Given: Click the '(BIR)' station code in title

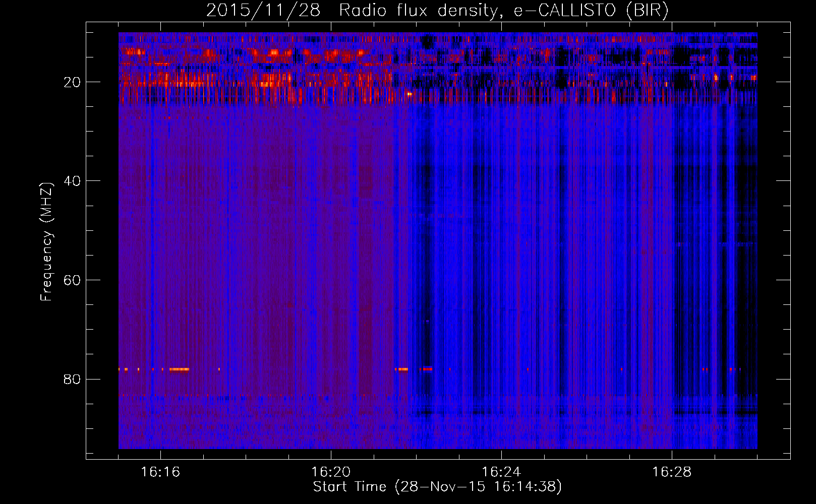Looking at the screenshot, I should click(647, 11).
